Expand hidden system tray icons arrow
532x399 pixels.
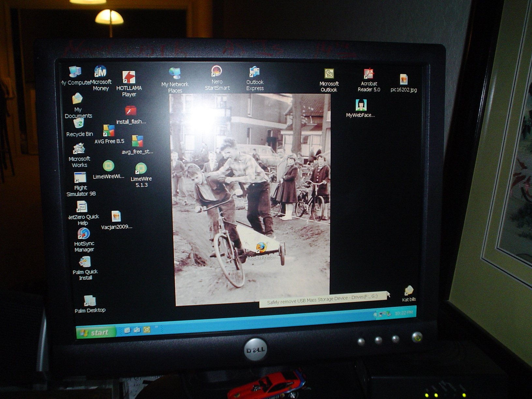(375, 315)
